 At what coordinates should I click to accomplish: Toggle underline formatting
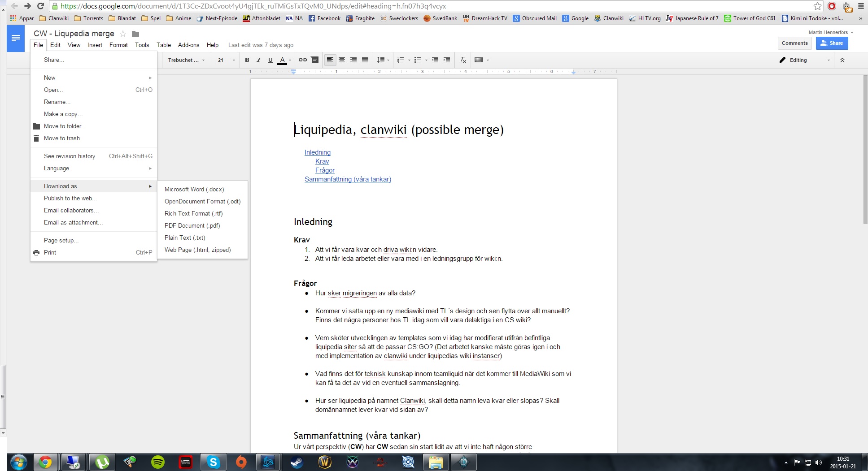pyautogui.click(x=270, y=60)
